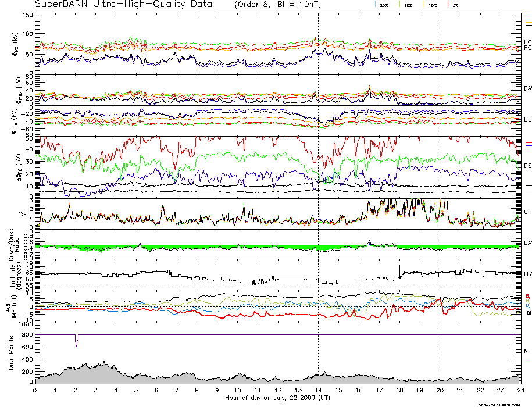The height and width of the screenshot is (407, 532).
Task: Click the Φmin (kV) axis label
Action: [x=15, y=121]
